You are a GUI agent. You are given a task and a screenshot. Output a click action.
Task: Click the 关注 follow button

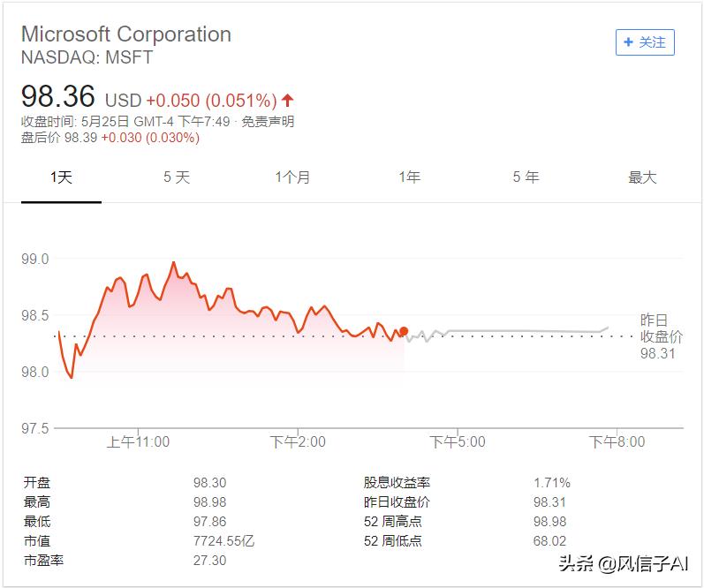tap(645, 42)
